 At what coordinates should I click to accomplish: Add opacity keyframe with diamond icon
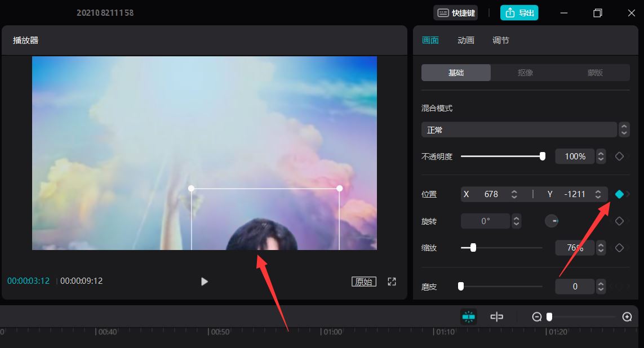click(619, 157)
